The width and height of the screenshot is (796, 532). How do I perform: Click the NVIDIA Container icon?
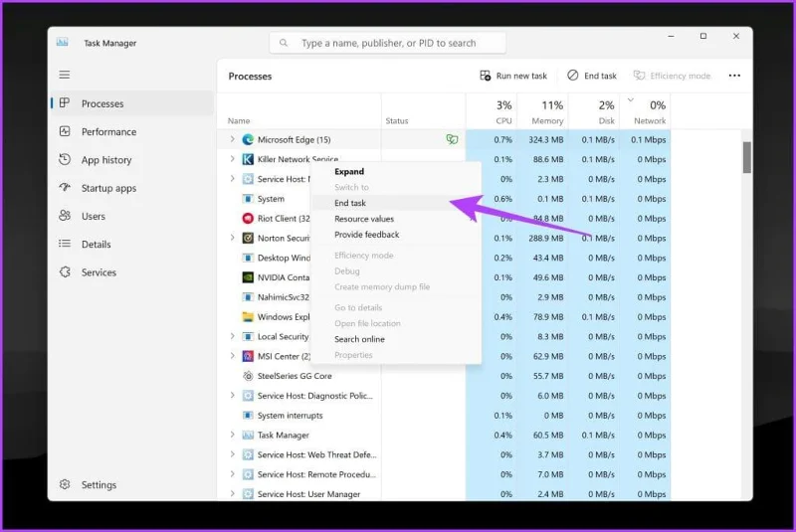point(248,277)
